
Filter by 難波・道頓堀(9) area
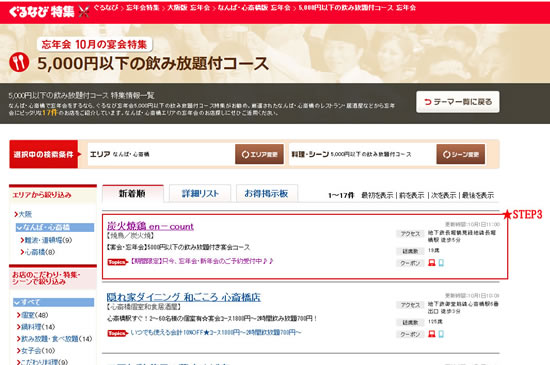point(46,240)
